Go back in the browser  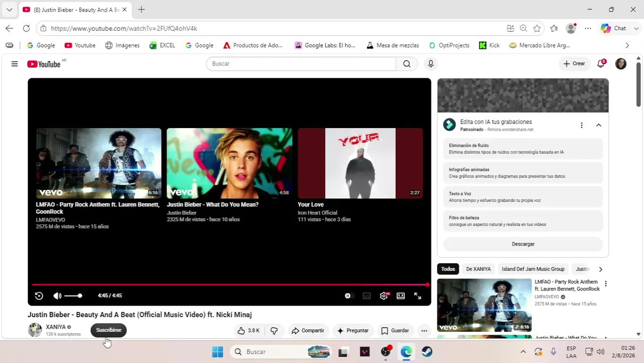[x=9, y=29]
